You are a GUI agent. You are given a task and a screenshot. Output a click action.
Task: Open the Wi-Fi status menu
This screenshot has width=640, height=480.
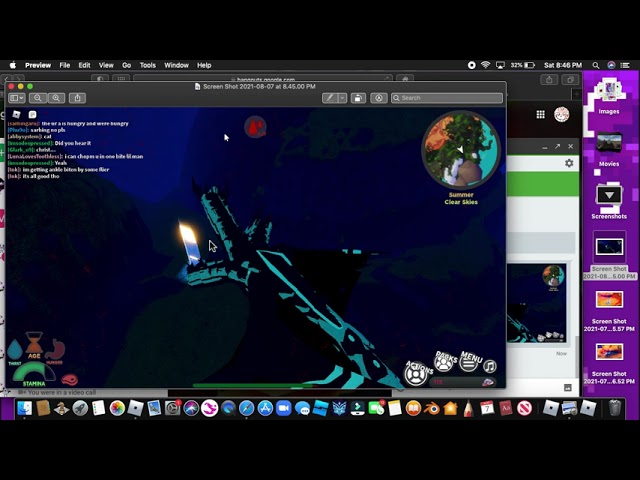point(485,65)
